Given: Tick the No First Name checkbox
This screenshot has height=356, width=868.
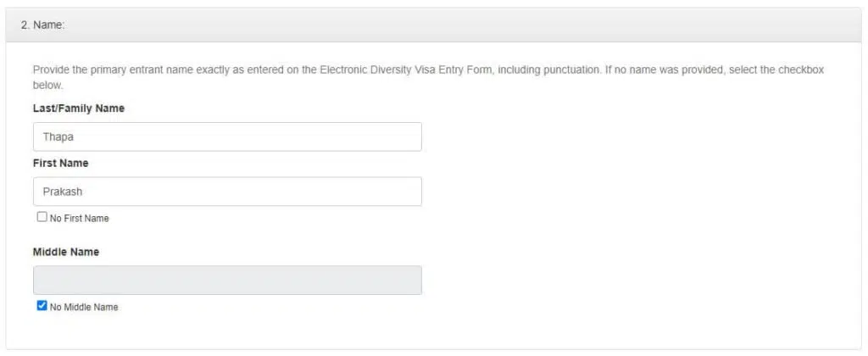Looking at the screenshot, I should 42,217.
